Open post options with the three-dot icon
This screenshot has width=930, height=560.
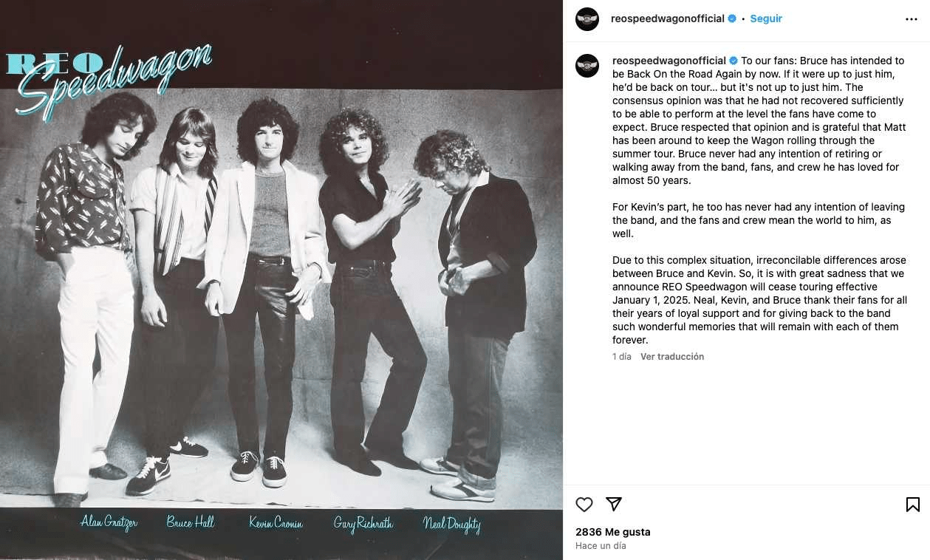910,18
